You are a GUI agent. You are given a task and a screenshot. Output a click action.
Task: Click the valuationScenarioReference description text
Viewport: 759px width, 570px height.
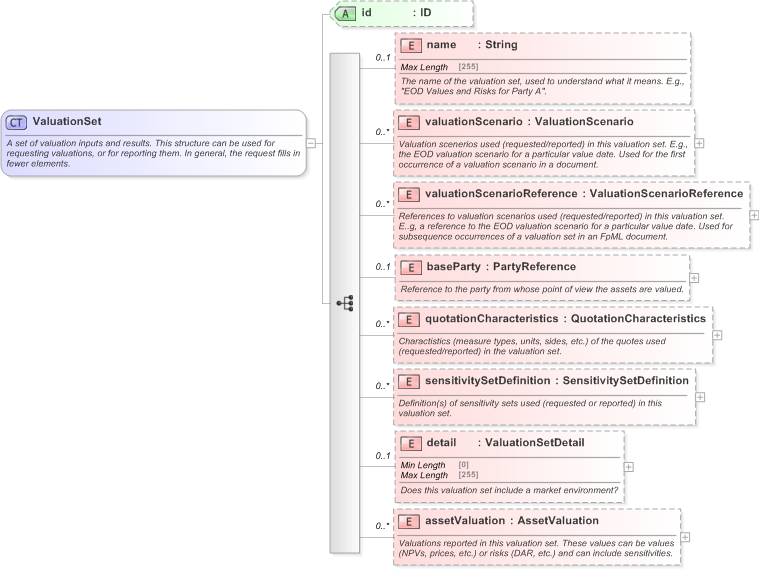(565, 226)
